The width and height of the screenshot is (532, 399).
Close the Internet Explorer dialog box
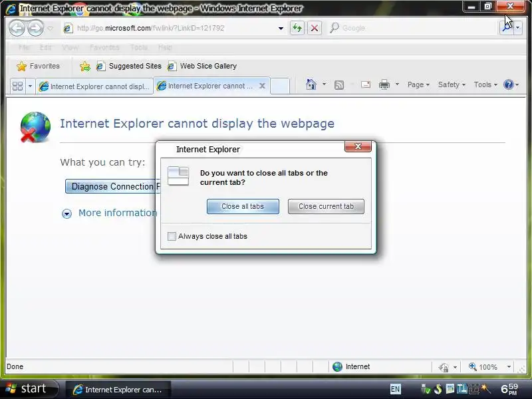[358, 146]
